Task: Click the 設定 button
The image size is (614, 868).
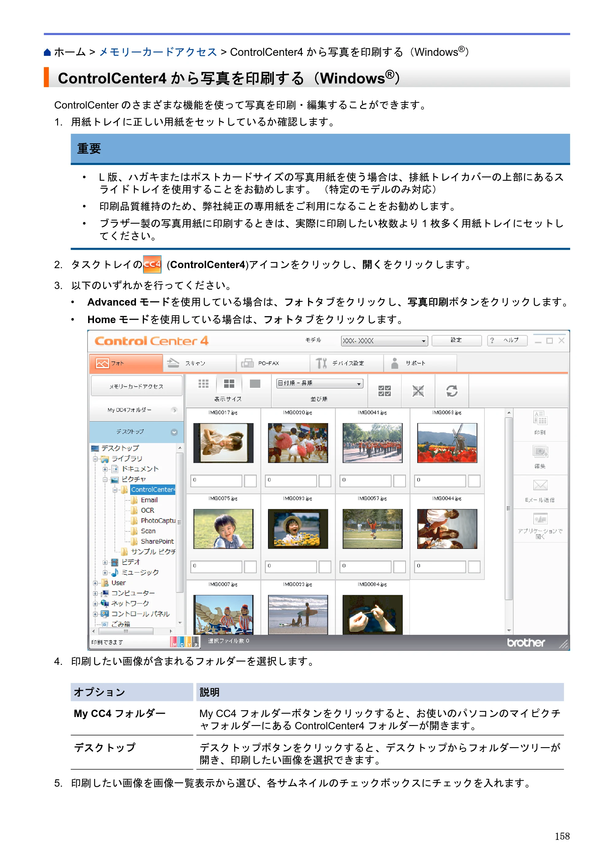Action: click(x=456, y=340)
